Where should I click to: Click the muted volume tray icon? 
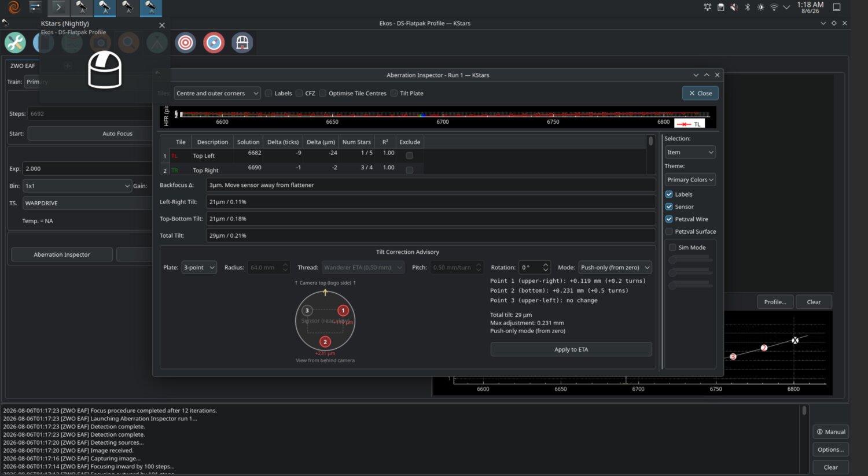(x=734, y=8)
